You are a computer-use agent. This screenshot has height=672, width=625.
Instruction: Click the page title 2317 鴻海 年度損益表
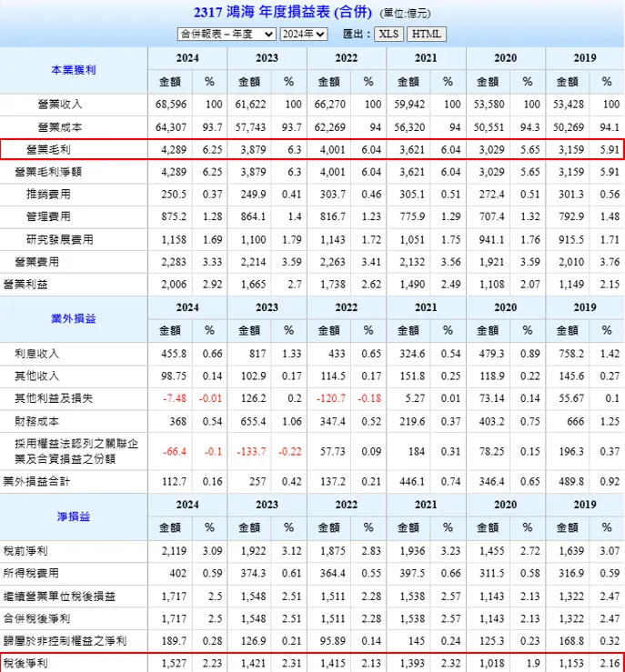[x=283, y=13]
